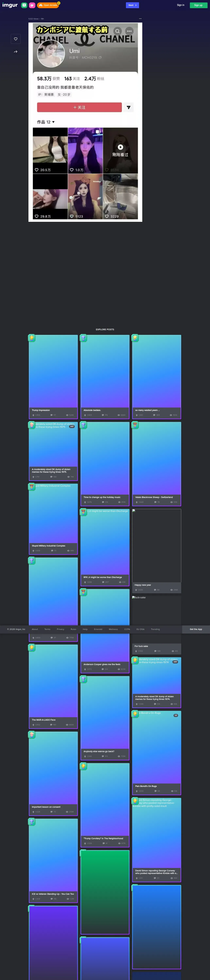Viewport: 210px width, 980px height.
Task: Click the Help footer link
Action: coord(85,629)
